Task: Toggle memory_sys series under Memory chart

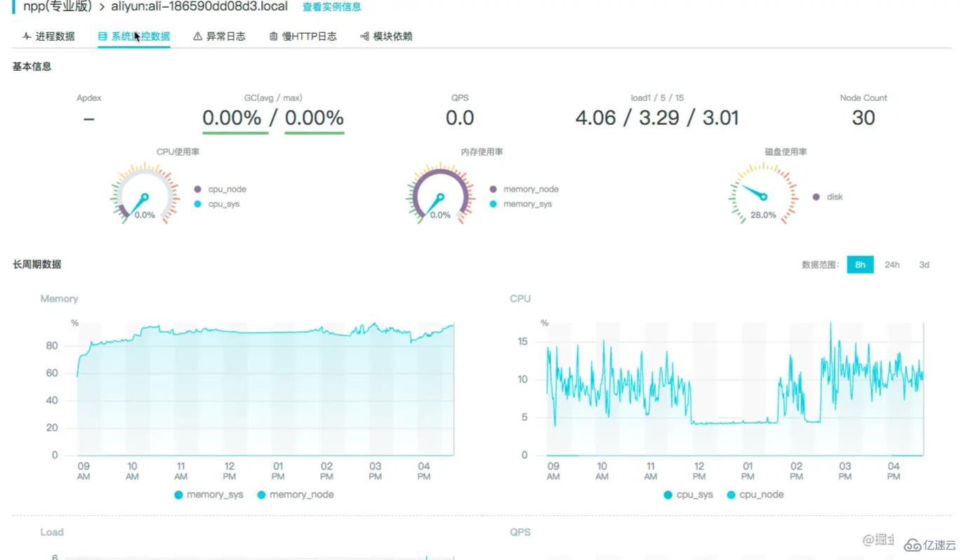Action: [209, 495]
